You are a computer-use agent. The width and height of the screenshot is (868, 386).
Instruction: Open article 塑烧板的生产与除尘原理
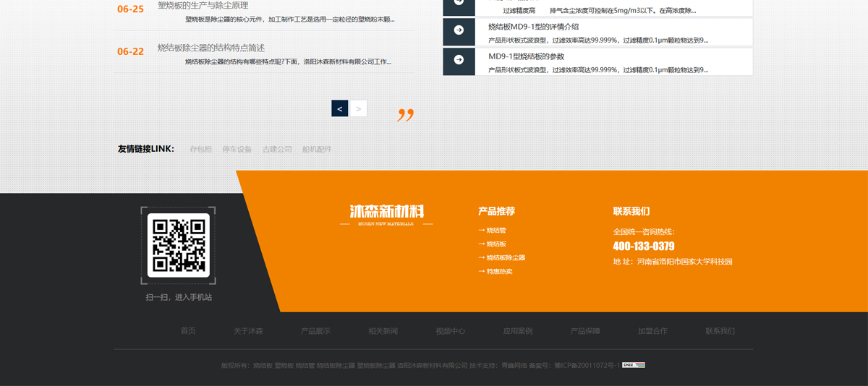(203, 6)
